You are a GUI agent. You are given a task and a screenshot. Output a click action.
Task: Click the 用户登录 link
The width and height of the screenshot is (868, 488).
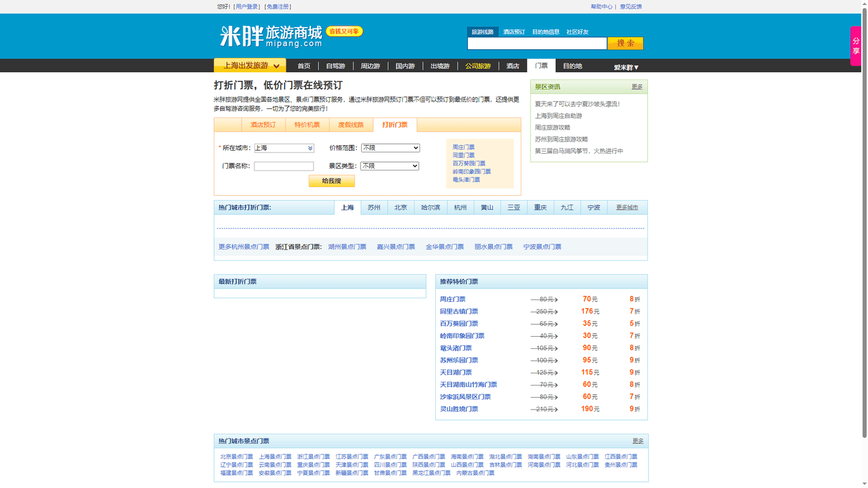coord(247,7)
